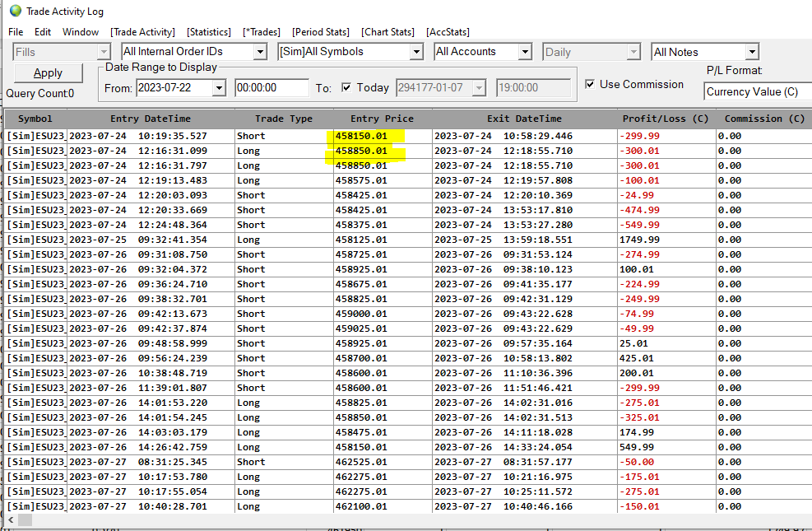Disable the Use Commission checkbox
The image size is (812, 531).
click(x=590, y=84)
